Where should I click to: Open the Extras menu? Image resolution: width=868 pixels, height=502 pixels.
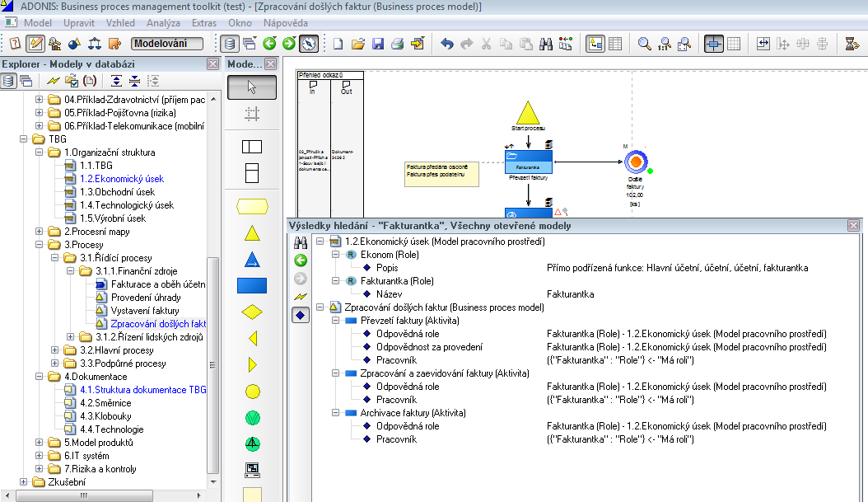[x=204, y=23]
